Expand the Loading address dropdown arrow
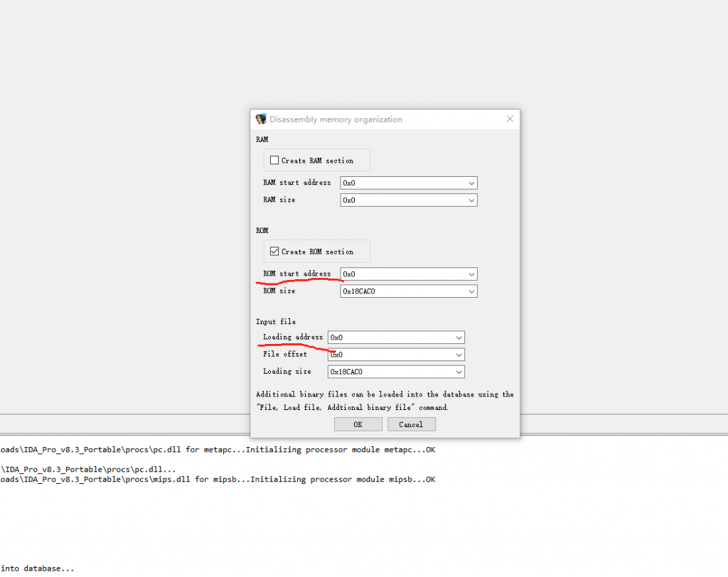The width and height of the screenshot is (728, 577). pyautogui.click(x=459, y=338)
